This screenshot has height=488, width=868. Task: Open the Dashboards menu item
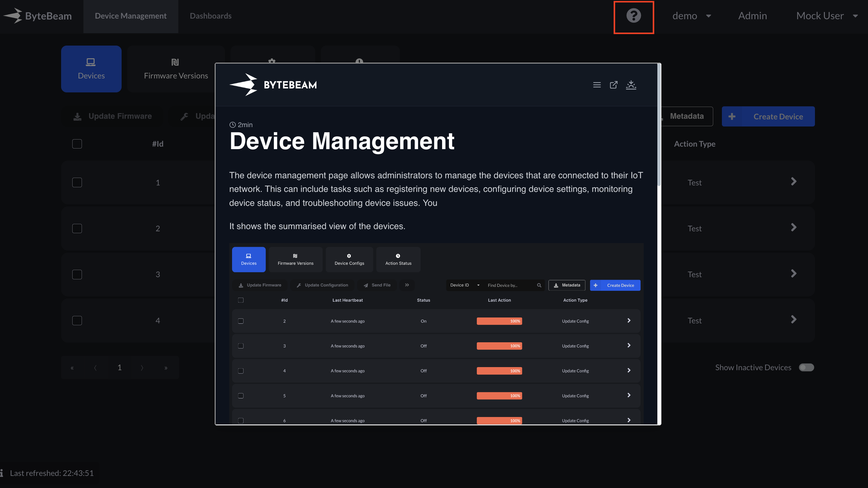210,16
